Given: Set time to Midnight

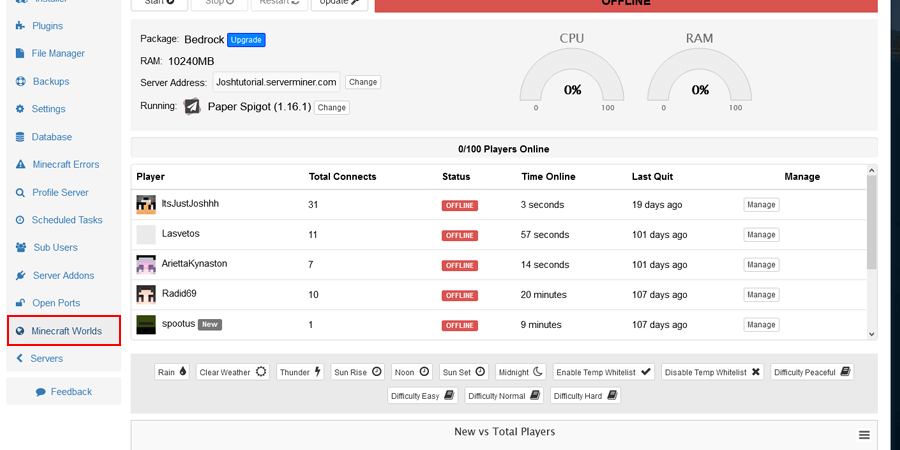Looking at the screenshot, I should pos(521,372).
